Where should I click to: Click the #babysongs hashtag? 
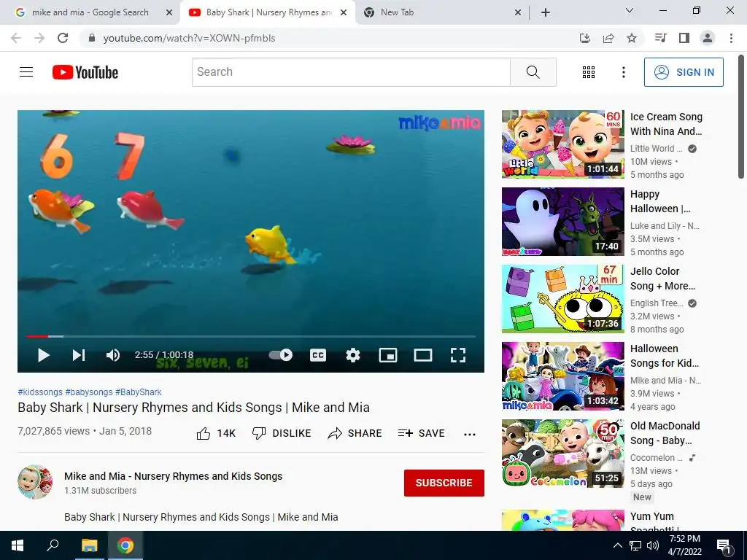click(x=89, y=392)
